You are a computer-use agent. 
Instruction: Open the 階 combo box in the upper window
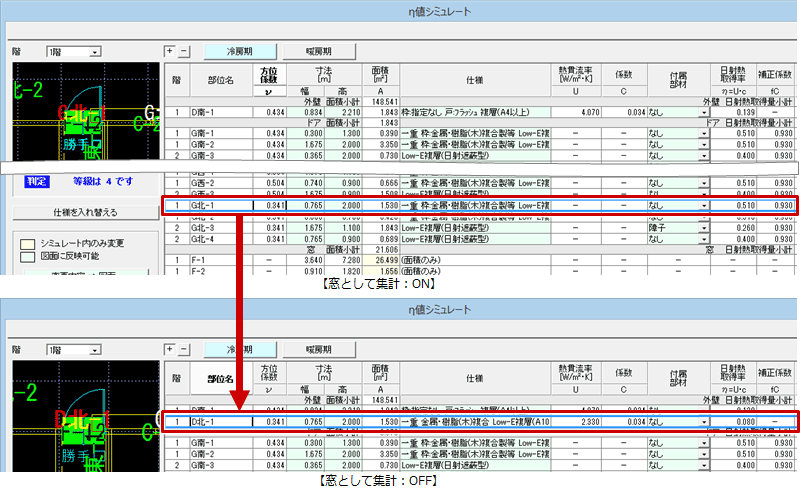(95, 52)
